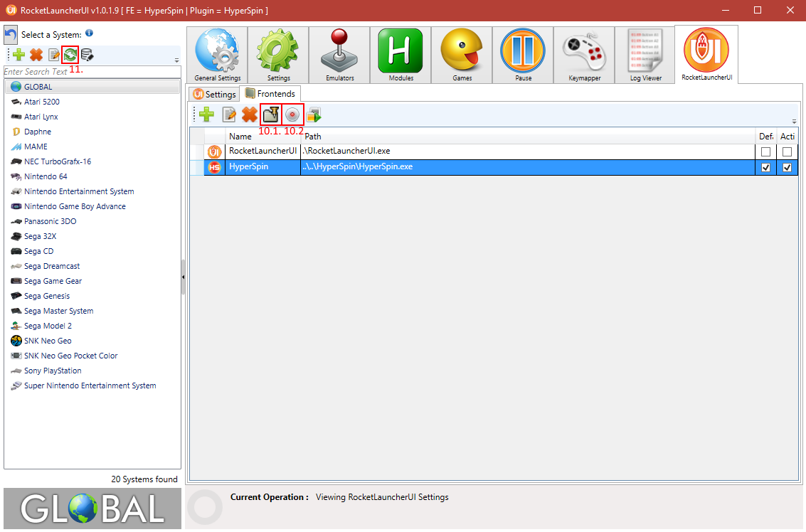
Task: Switch to the Emulators tab
Action: (339, 55)
